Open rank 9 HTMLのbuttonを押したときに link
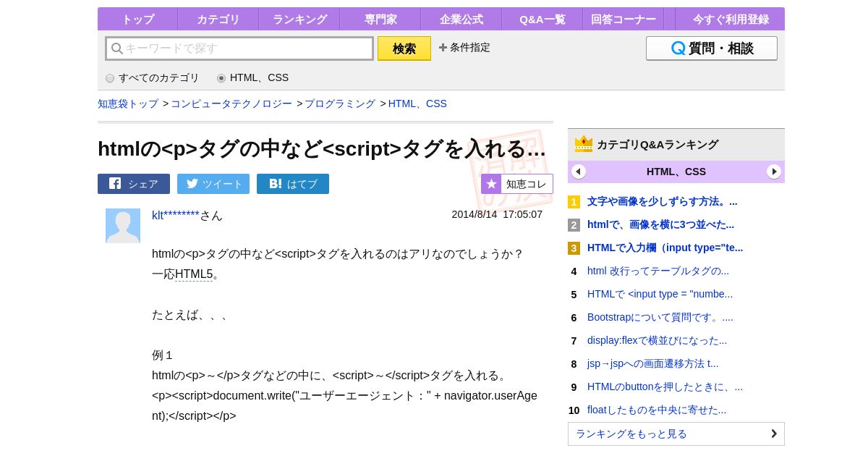Viewport: 868px width, 456px height. [665, 387]
